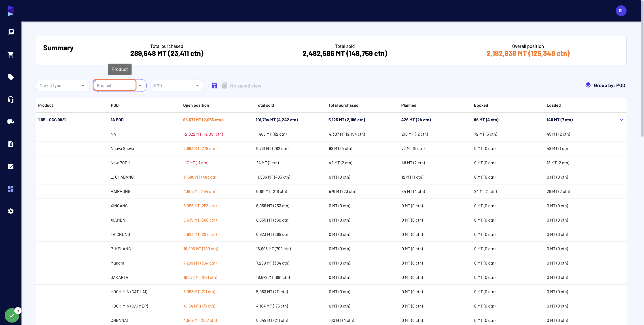The width and height of the screenshot is (644, 325).
Task: Click the HOCHIMIN (CAT LAI) POD row
Action: [x=331, y=292]
